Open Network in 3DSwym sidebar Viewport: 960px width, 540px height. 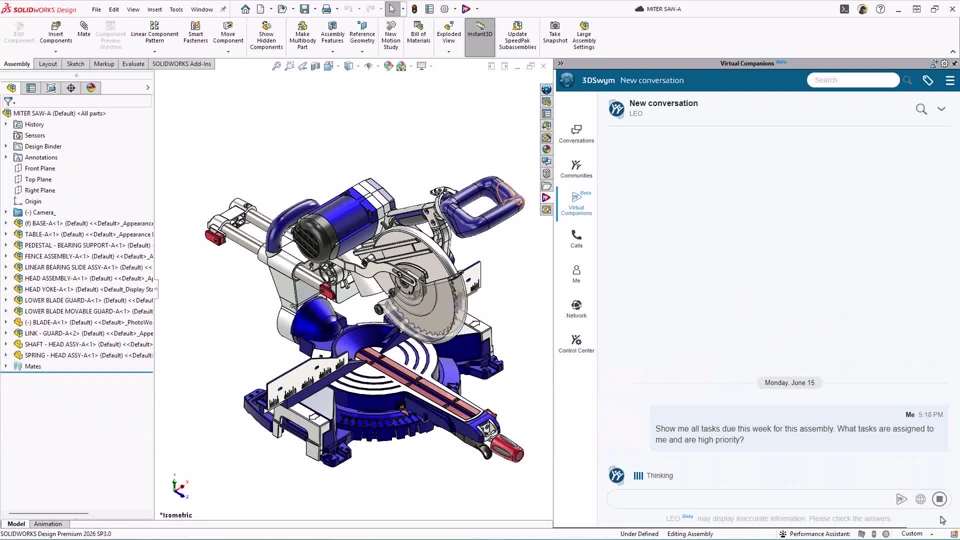tap(576, 309)
